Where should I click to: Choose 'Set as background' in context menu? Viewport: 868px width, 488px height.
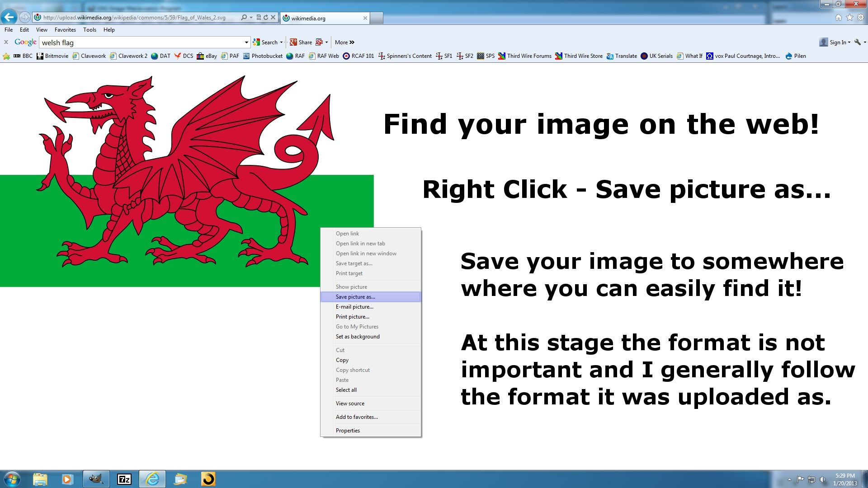[371, 337]
